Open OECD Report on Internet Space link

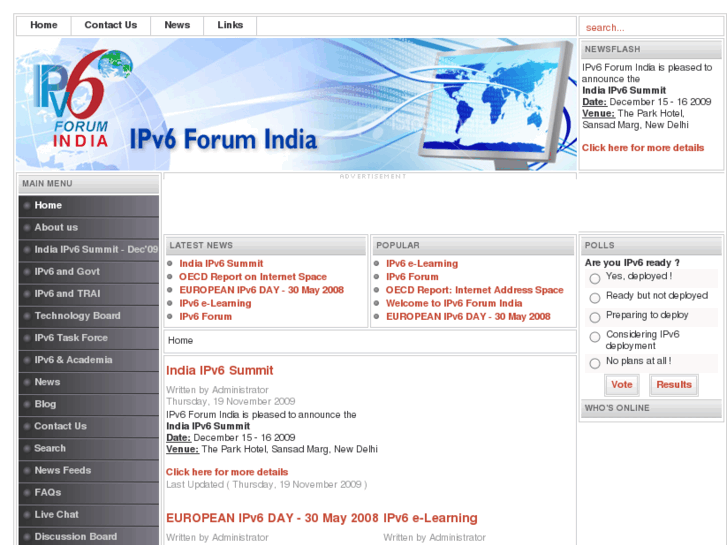(x=253, y=277)
